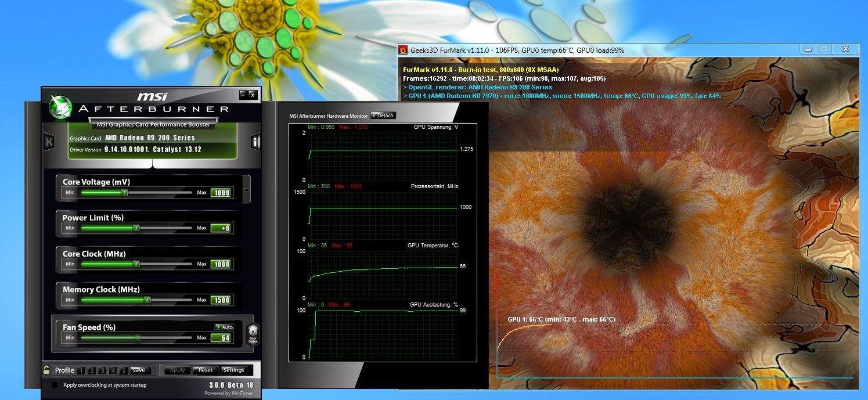Click the Core Clock slider handle
The height and width of the screenshot is (400, 868).
click(x=136, y=264)
